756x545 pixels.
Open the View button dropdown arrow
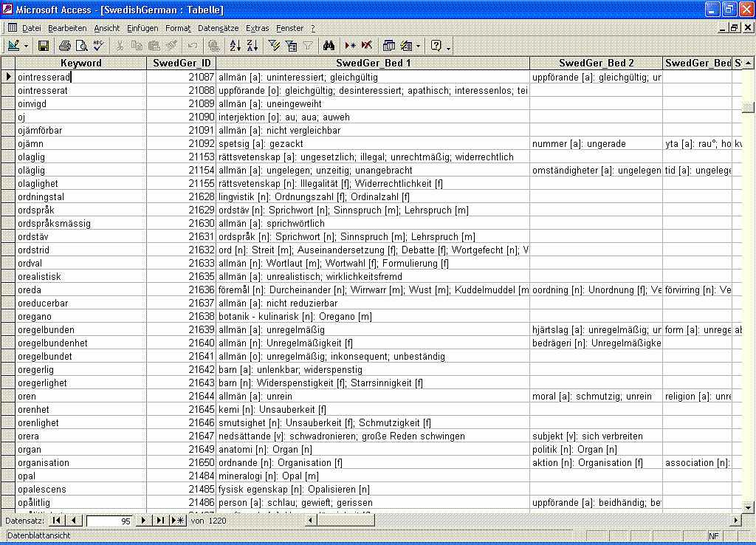pos(26,47)
